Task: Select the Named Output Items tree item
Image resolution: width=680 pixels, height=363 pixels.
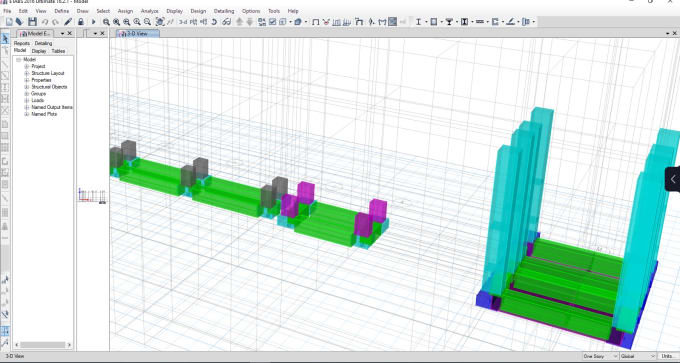Action: click(x=52, y=107)
